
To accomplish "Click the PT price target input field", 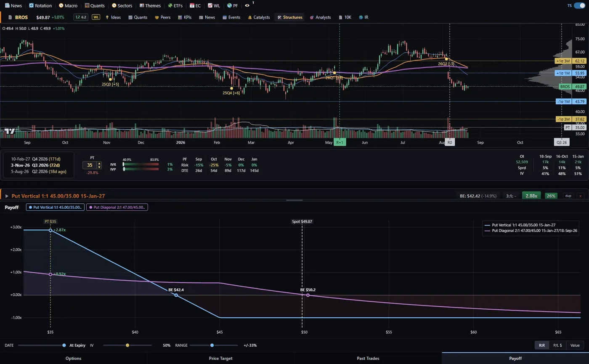I will pyautogui.click(x=90, y=165).
